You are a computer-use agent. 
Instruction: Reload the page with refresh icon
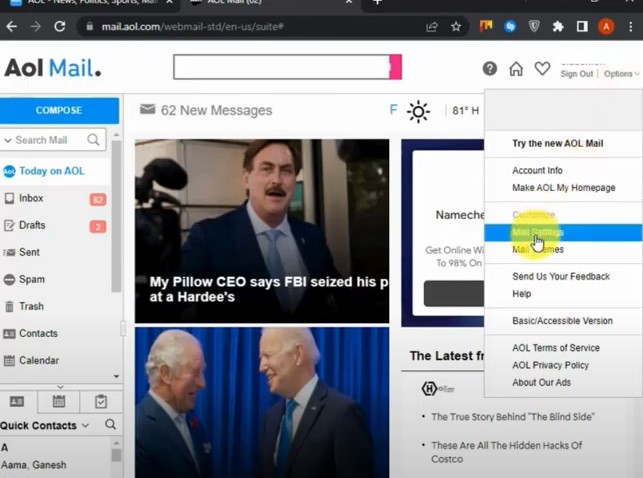(x=60, y=27)
